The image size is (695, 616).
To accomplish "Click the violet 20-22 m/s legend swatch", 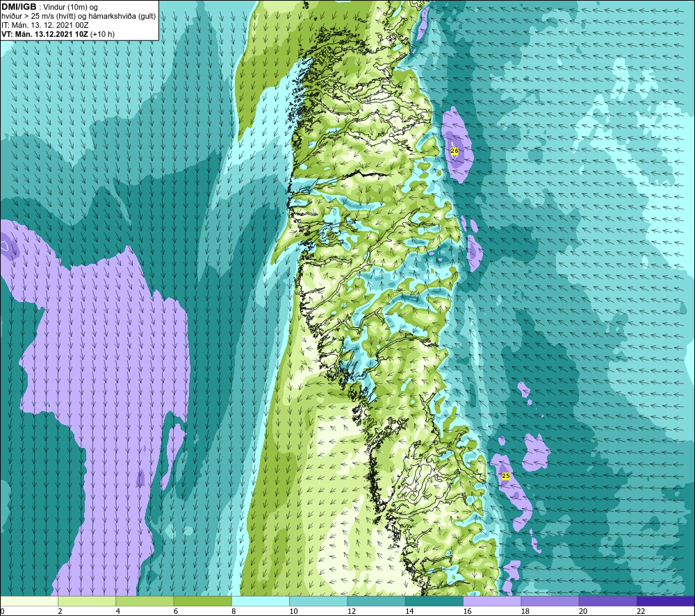I will click(607, 601).
